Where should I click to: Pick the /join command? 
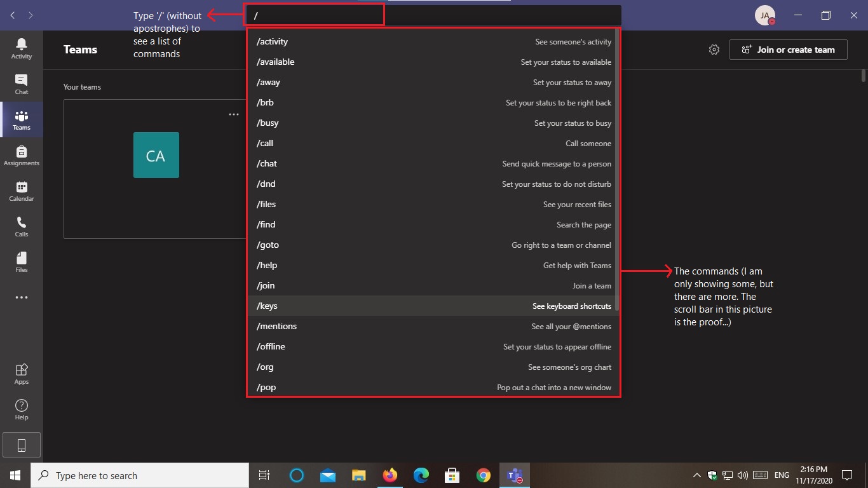(x=433, y=286)
